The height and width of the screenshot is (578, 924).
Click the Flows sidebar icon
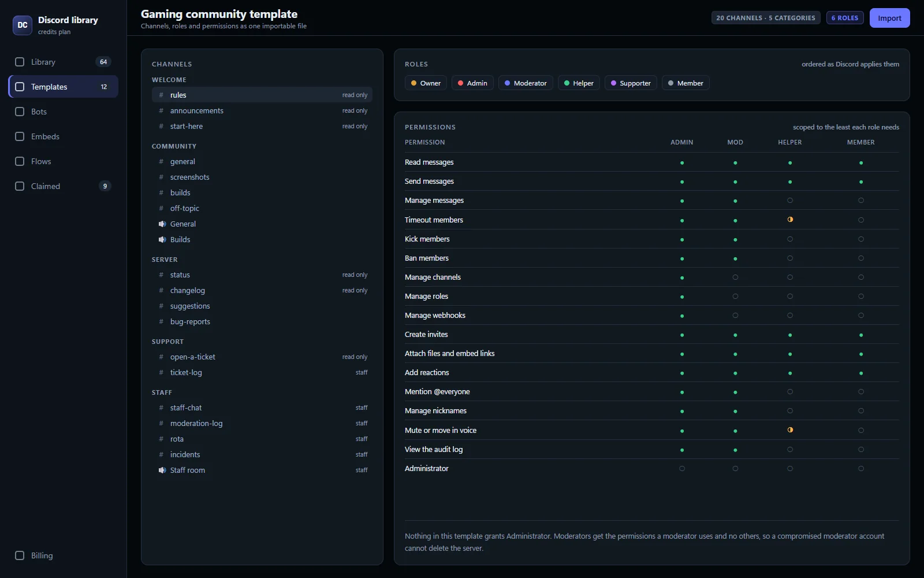pyautogui.click(x=20, y=161)
